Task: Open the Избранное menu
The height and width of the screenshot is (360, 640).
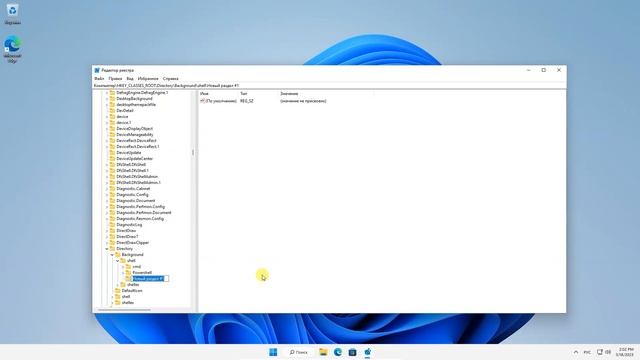Action: click(148, 78)
